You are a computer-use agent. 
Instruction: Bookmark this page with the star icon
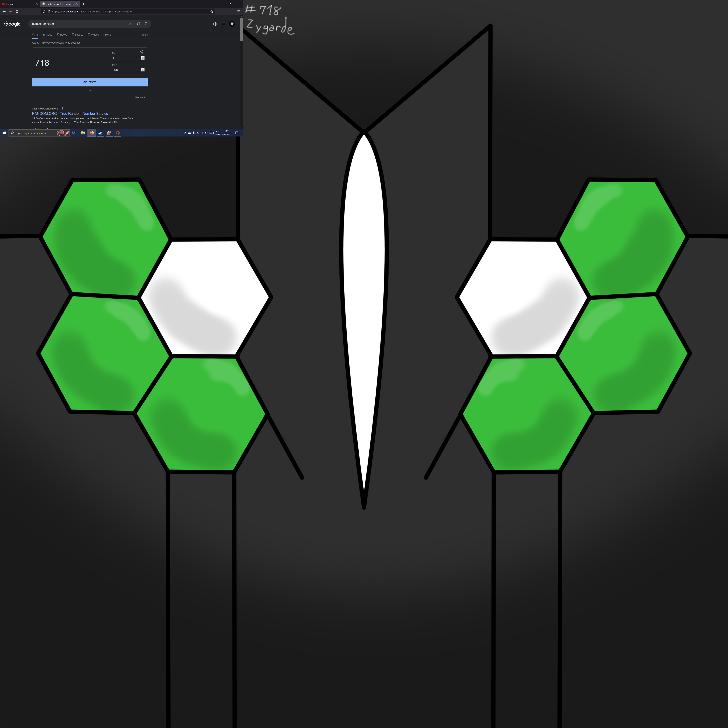coord(211,11)
